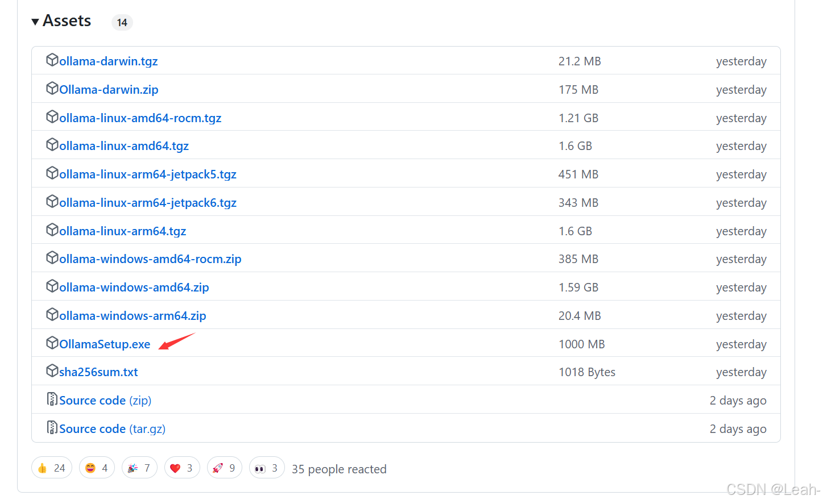Download ollama-windows-amd64-rocm.zip
This screenshot has height=504, width=823.
[150, 259]
